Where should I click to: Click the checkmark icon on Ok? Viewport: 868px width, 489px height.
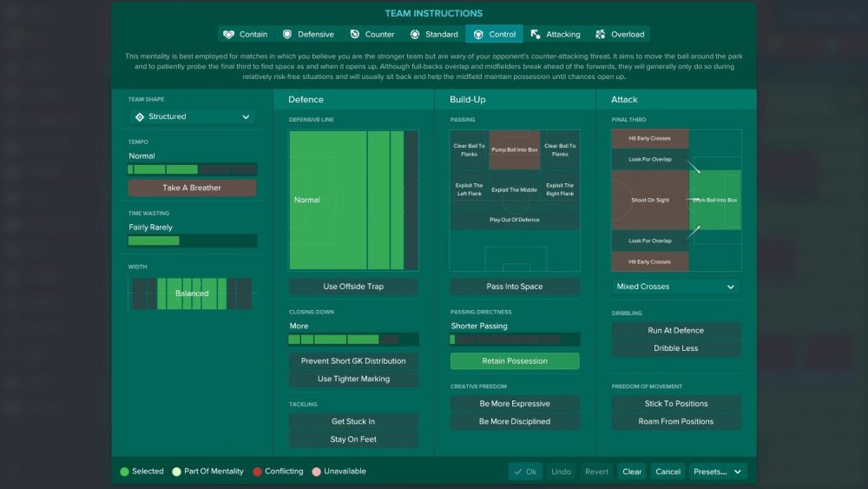tap(517, 472)
